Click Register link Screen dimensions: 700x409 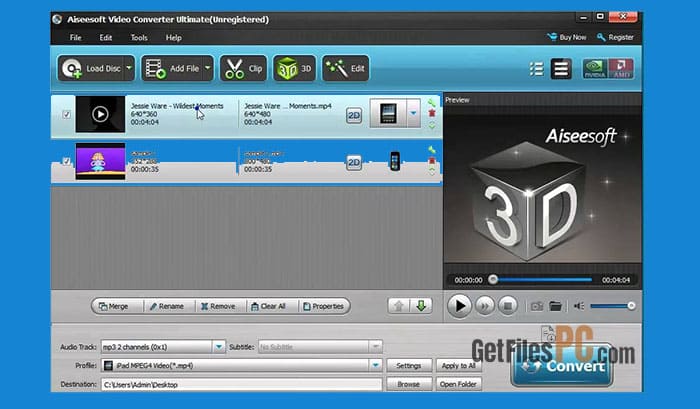point(615,37)
